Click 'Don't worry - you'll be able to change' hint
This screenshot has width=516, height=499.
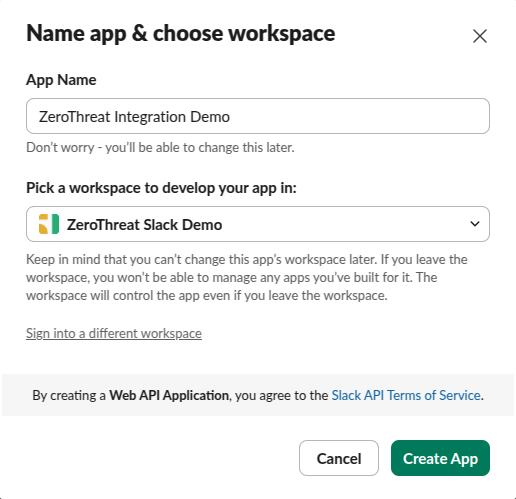tap(160, 147)
